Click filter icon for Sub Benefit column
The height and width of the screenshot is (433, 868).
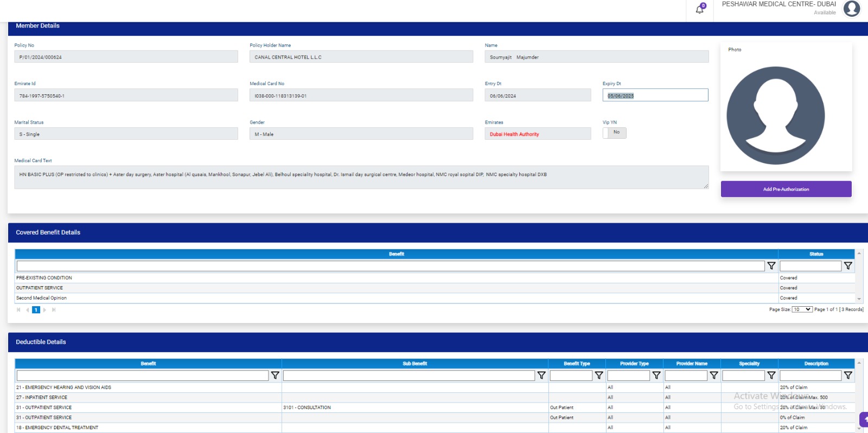541,376
